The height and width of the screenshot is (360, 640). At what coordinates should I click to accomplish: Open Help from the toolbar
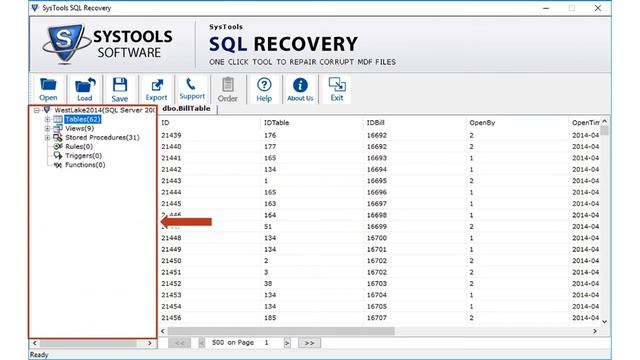264,89
